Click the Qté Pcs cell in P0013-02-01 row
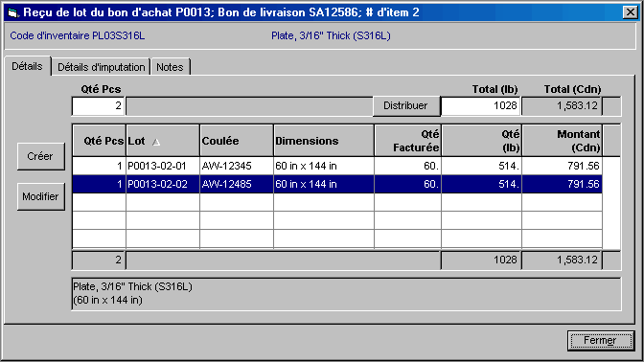Screen dimensions: 644x362 (x=99, y=166)
